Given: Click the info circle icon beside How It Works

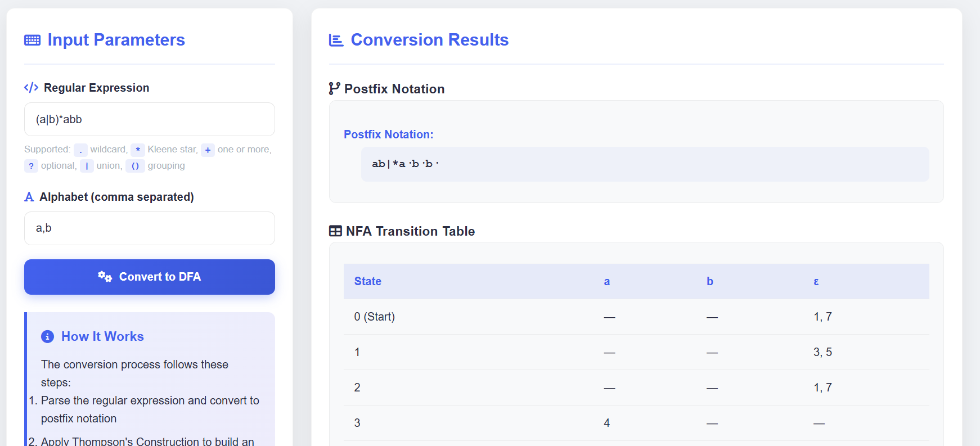Looking at the screenshot, I should 48,336.
